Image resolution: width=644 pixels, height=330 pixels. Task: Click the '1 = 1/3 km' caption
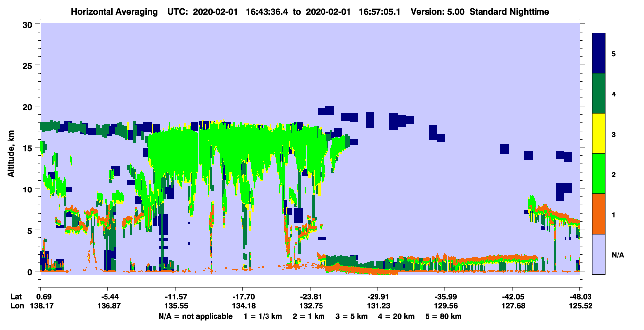[263, 316]
